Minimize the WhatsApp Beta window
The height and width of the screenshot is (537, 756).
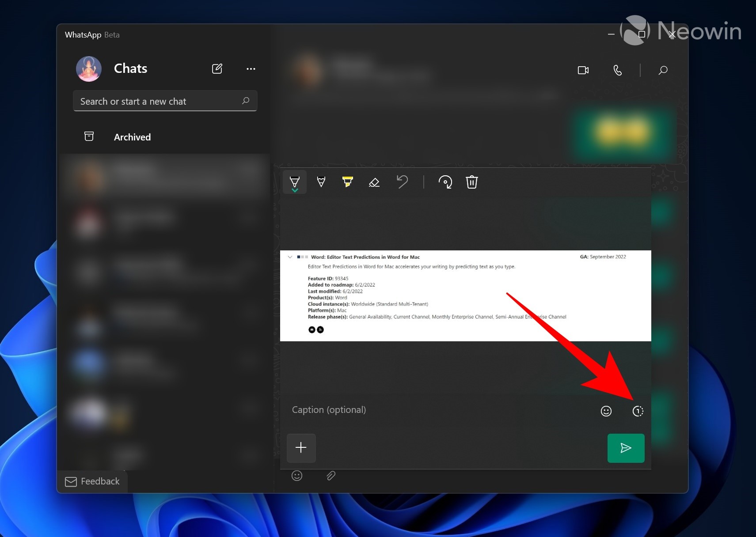(x=611, y=34)
